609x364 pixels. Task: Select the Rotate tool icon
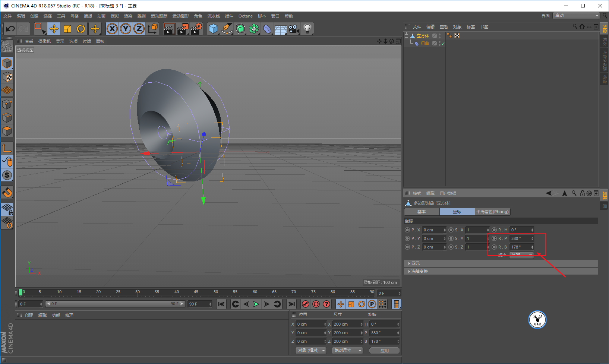tap(81, 29)
